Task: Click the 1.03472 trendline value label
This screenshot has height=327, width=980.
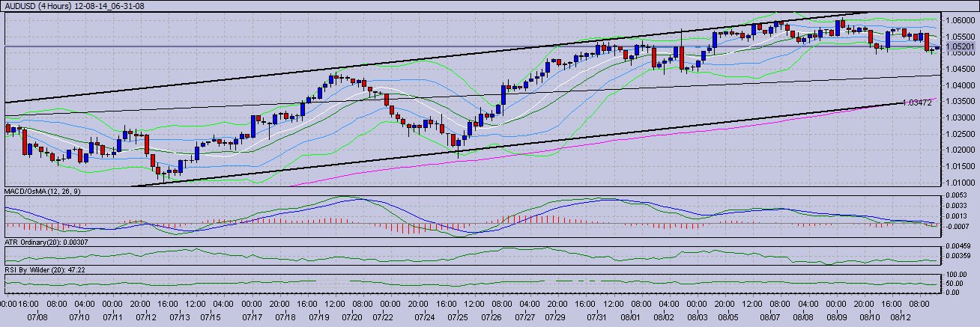Action: coord(917,102)
